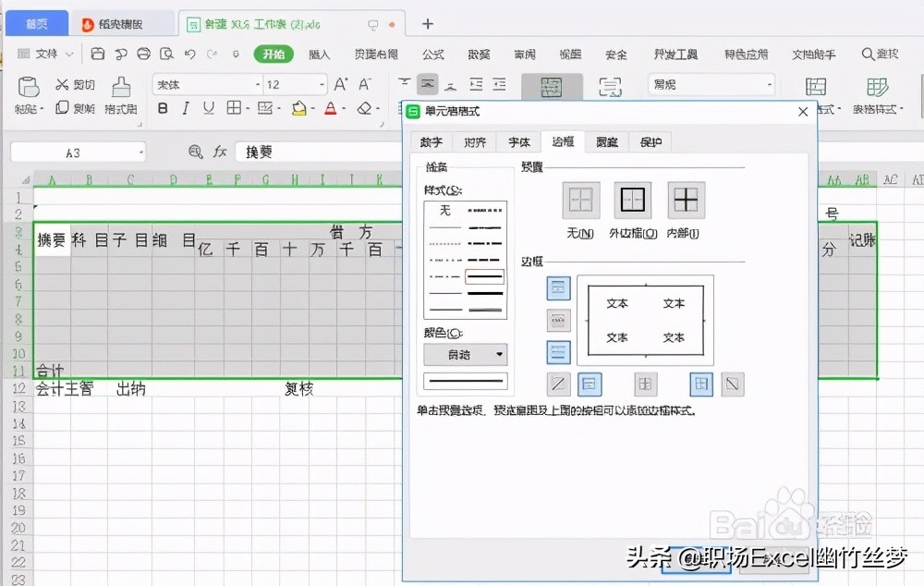Click the 内部 inner borders preset button

(x=687, y=201)
